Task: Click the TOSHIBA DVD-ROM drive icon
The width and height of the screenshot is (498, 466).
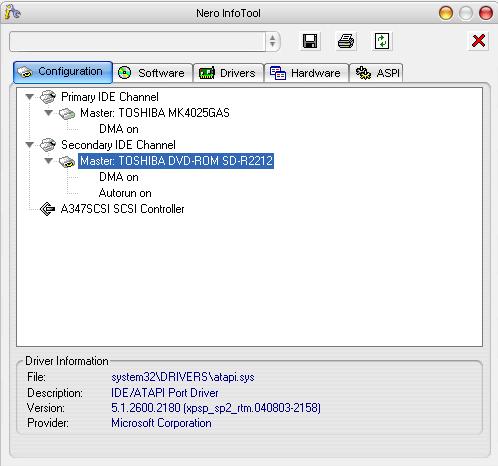Action: pyautogui.click(x=67, y=162)
